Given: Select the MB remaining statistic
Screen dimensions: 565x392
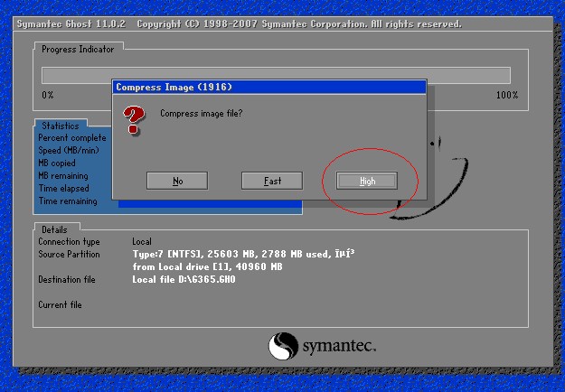Looking at the screenshot, I should click(63, 175).
